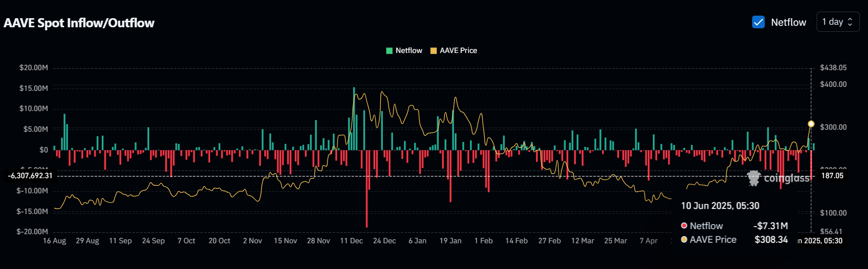The image size is (868, 269).
Task: Click the green Netflow legend swatch
Action: click(389, 50)
